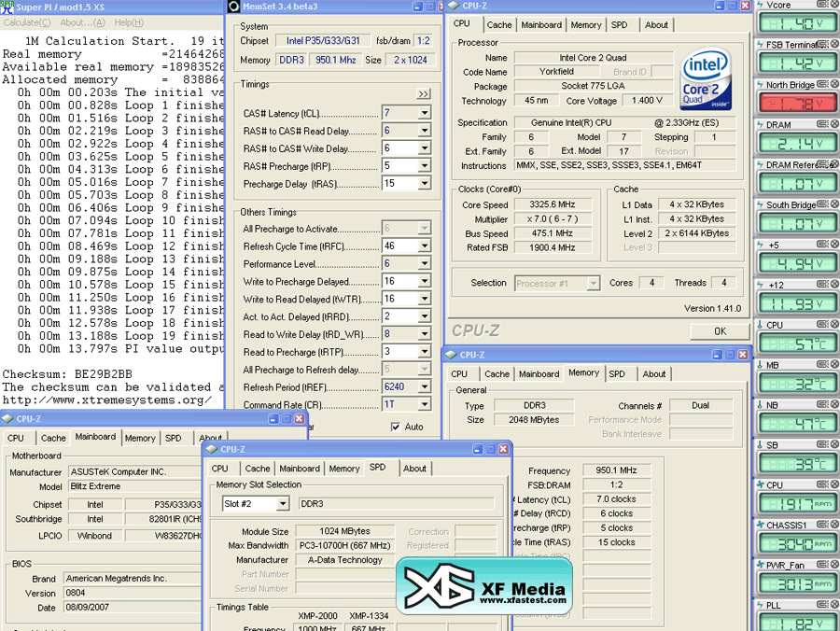
Task: Click the 'Checksum: BE29B2BB' line in Super PI
Action: pyautogui.click(x=67, y=374)
